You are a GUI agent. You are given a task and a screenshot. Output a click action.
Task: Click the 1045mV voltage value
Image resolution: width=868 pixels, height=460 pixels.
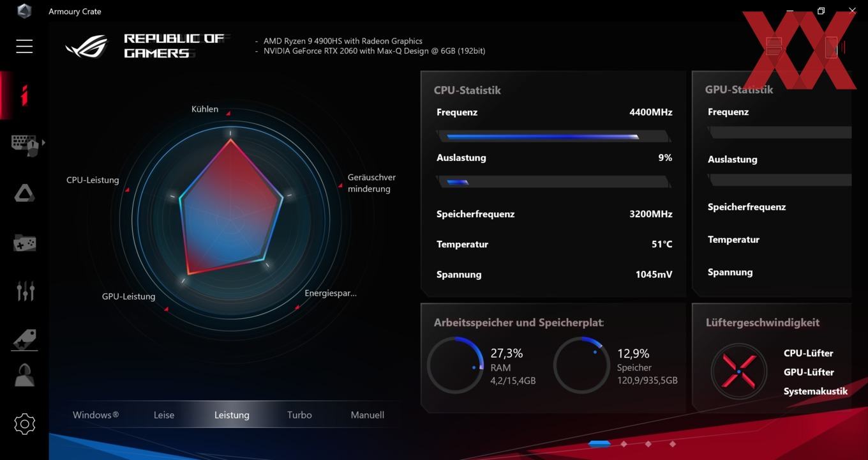coord(654,275)
